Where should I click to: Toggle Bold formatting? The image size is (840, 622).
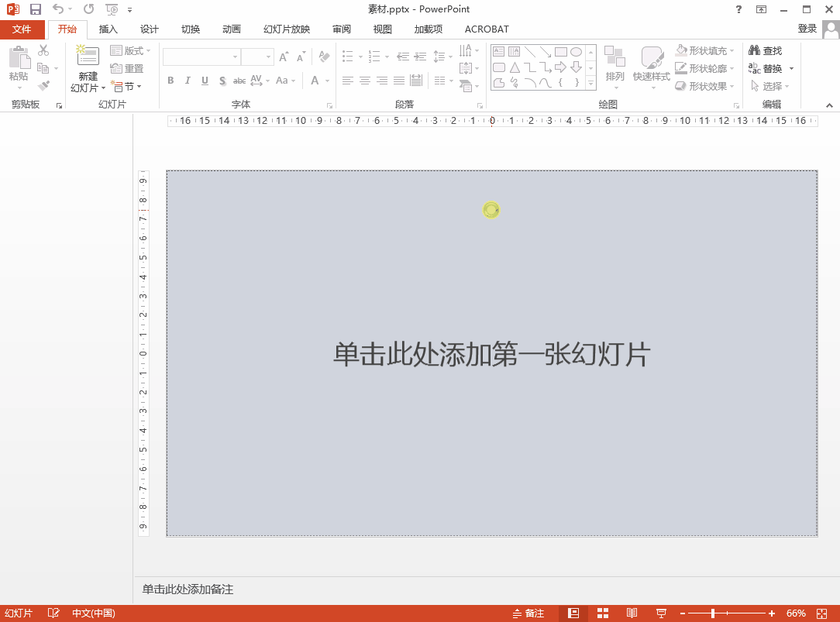[170, 81]
